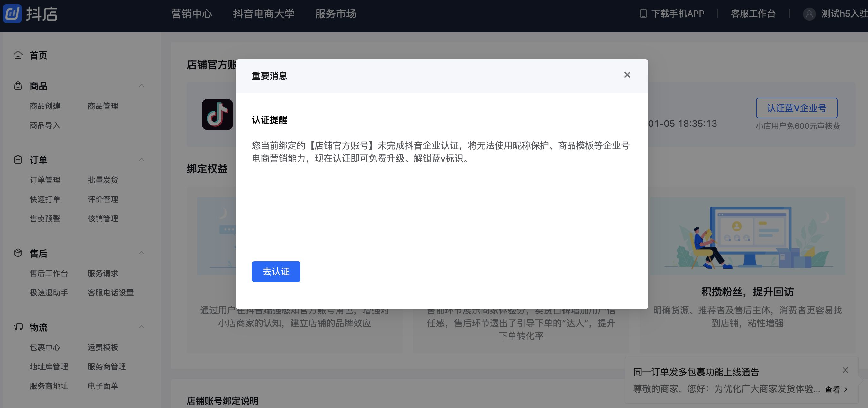
Task: Click the user avatar icon in header
Action: point(809,14)
